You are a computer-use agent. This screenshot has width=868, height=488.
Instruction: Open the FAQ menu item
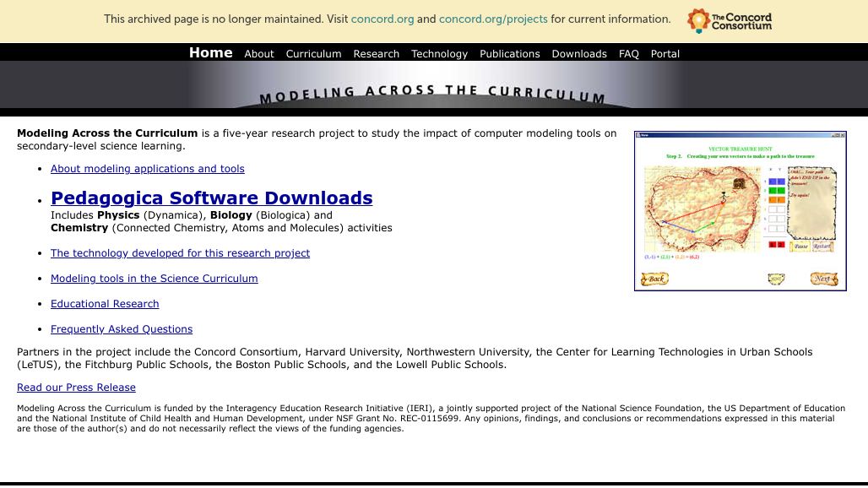tap(629, 54)
